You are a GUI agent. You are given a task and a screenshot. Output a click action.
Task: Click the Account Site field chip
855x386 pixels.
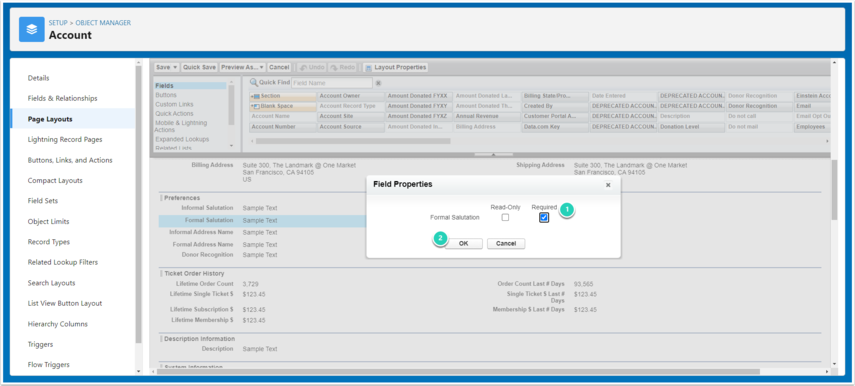coord(351,117)
